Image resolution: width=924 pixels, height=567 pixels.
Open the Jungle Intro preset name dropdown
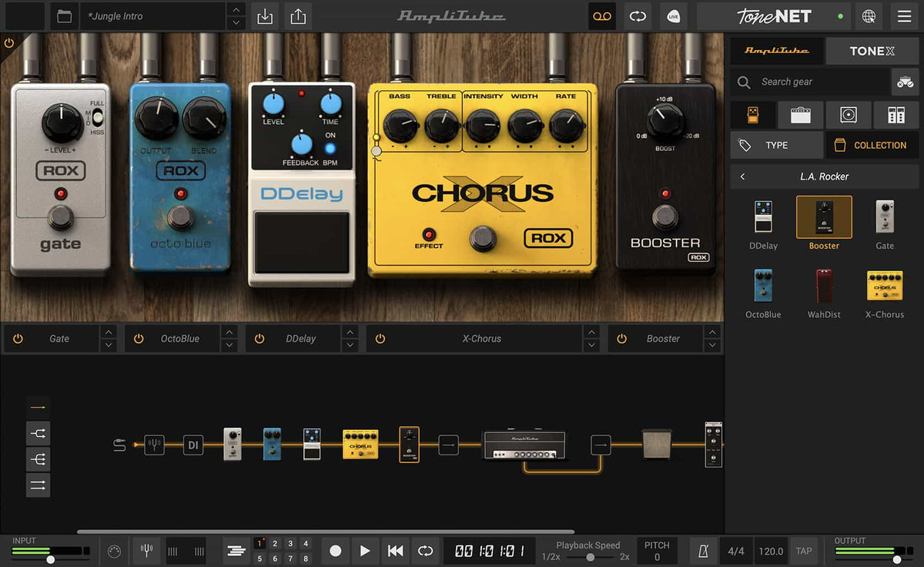153,16
